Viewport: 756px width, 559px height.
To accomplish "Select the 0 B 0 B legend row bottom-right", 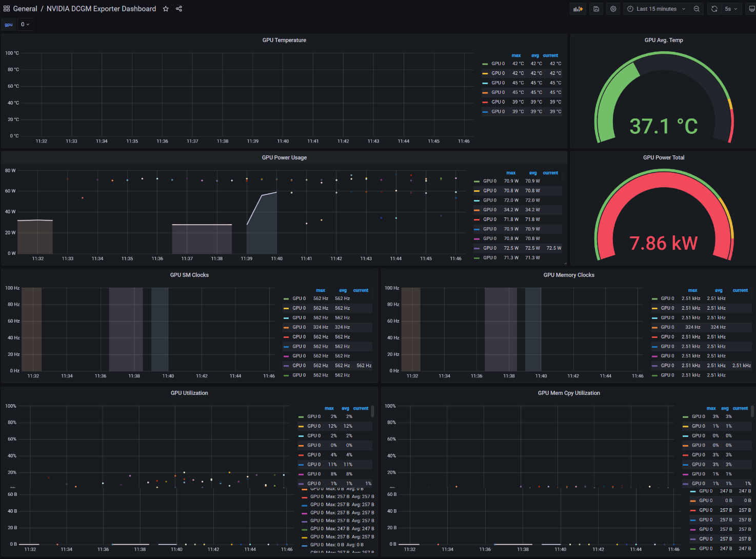I will pos(721,501).
